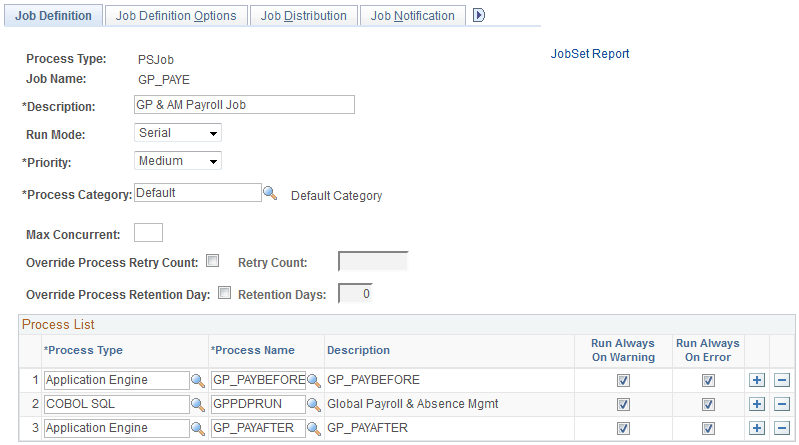
Task: Open the Run Mode dropdown
Action: (x=178, y=132)
